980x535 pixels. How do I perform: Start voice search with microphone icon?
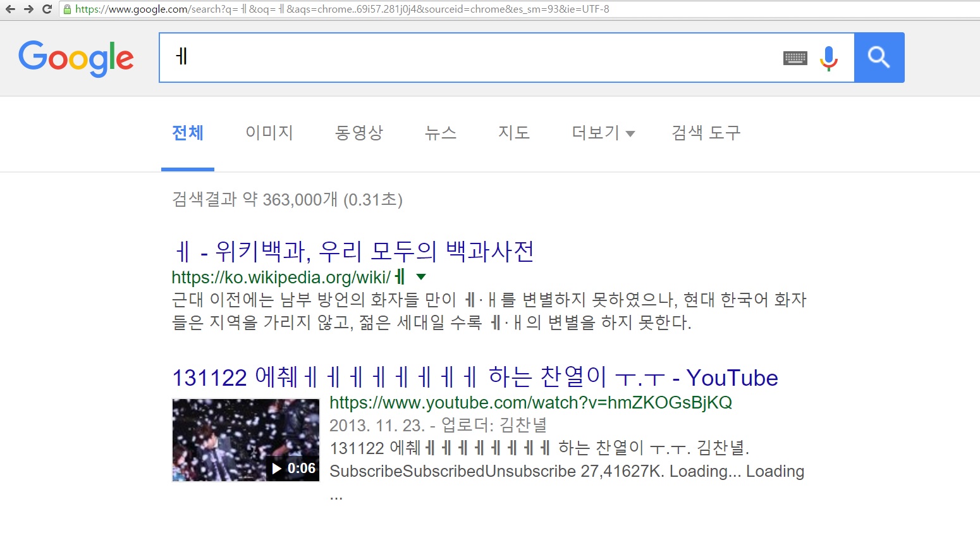click(829, 58)
